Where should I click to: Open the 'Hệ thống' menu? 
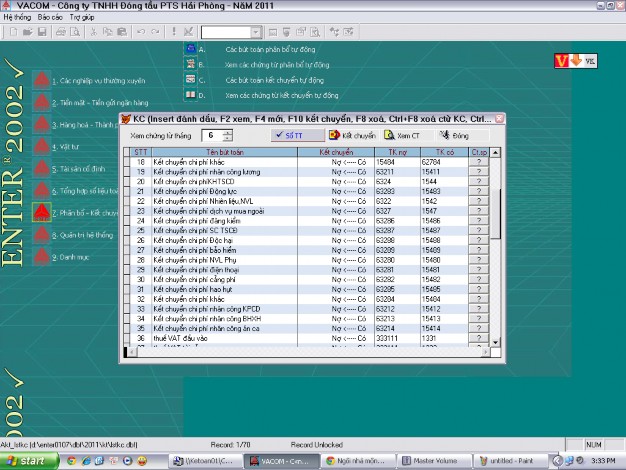pyautogui.click(x=18, y=18)
